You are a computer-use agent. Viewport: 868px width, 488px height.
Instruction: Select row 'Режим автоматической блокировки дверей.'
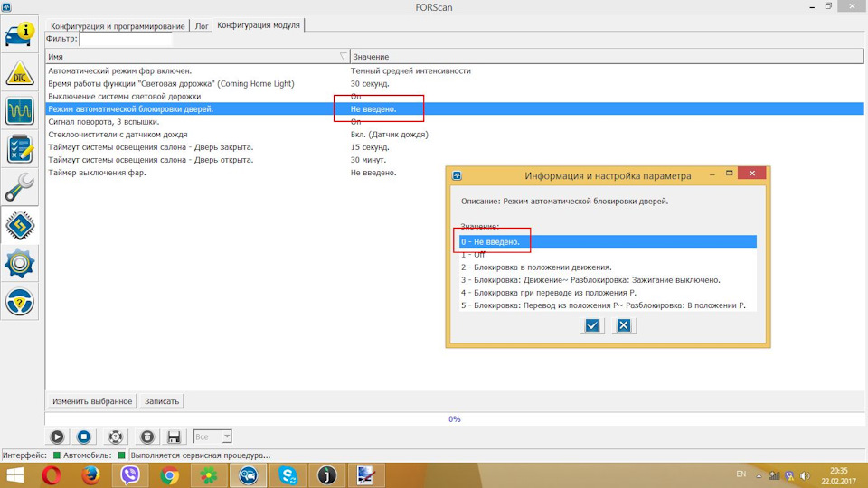click(455, 109)
